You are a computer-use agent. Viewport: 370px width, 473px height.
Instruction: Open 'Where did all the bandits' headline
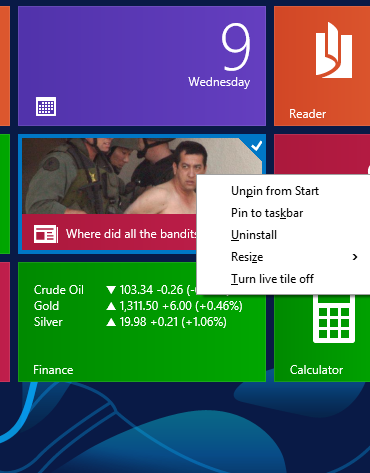[x=132, y=234]
